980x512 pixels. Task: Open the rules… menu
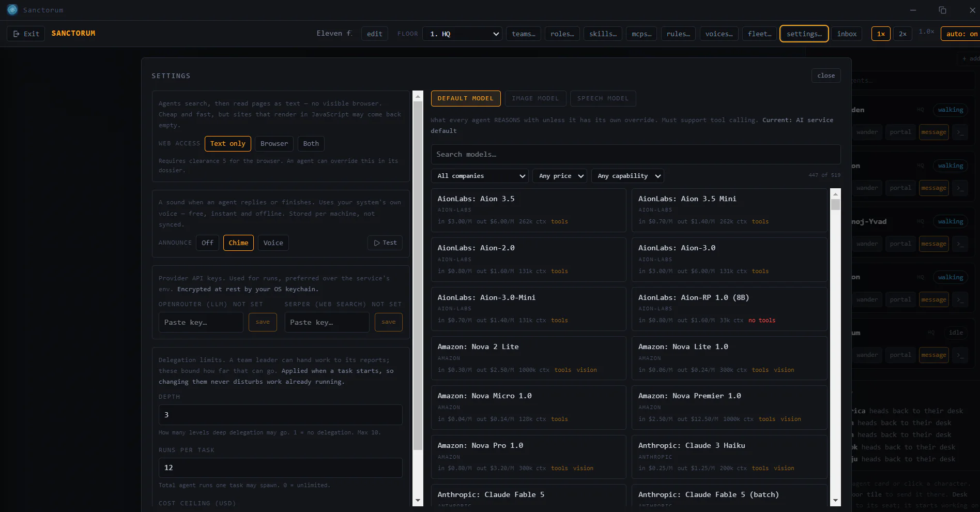(x=678, y=34)
